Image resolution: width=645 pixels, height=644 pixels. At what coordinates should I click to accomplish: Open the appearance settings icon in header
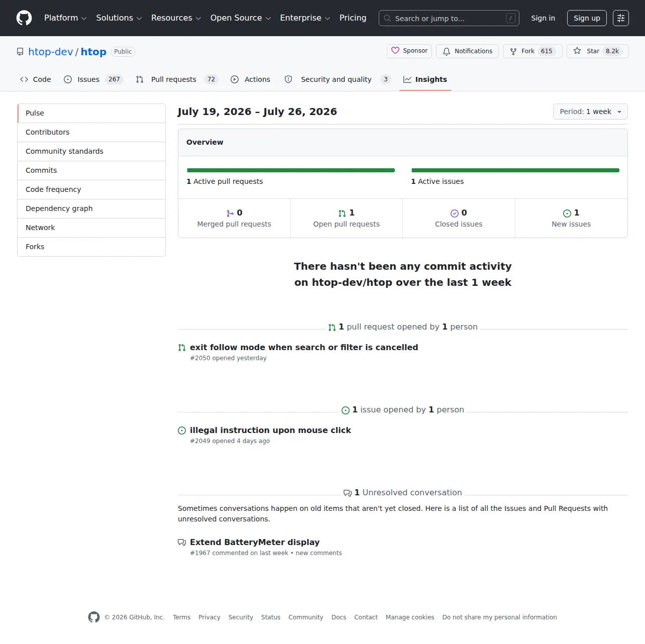point(621,18)
